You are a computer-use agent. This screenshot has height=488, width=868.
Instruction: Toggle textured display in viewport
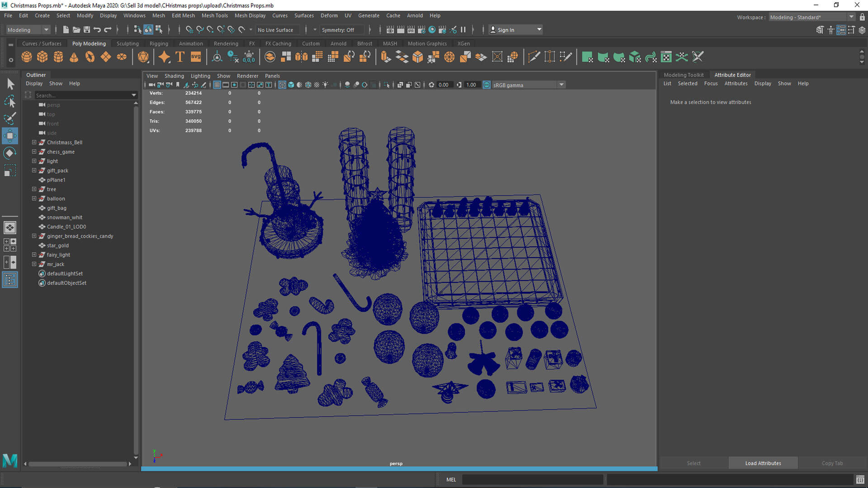point(316,85)
